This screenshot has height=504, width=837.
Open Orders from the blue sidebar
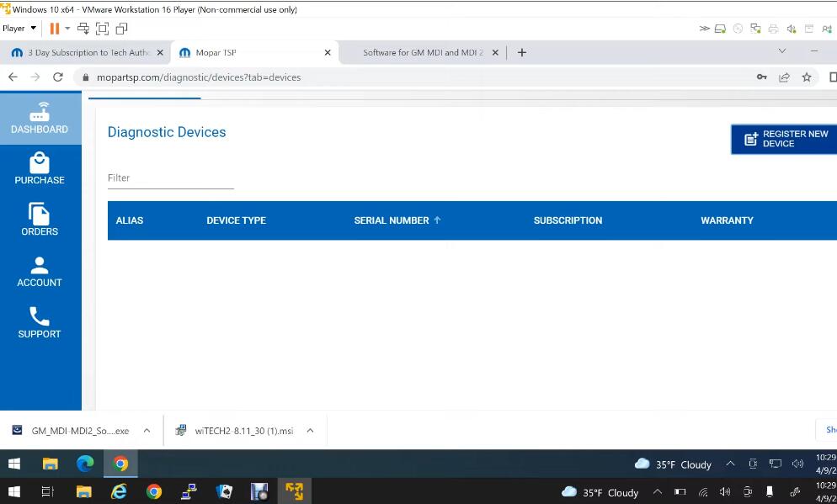[40, 220]
